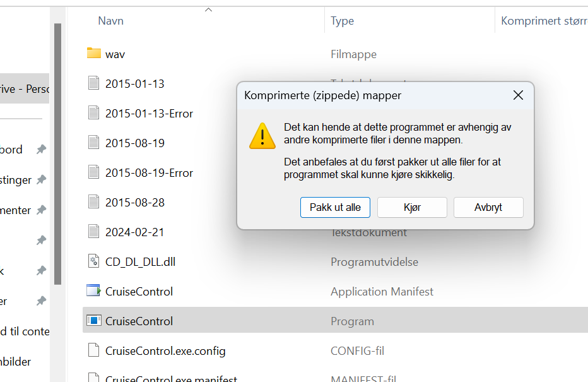The image size is (588, 382).
Task: Click the wav folder icon
Action: 94,53
